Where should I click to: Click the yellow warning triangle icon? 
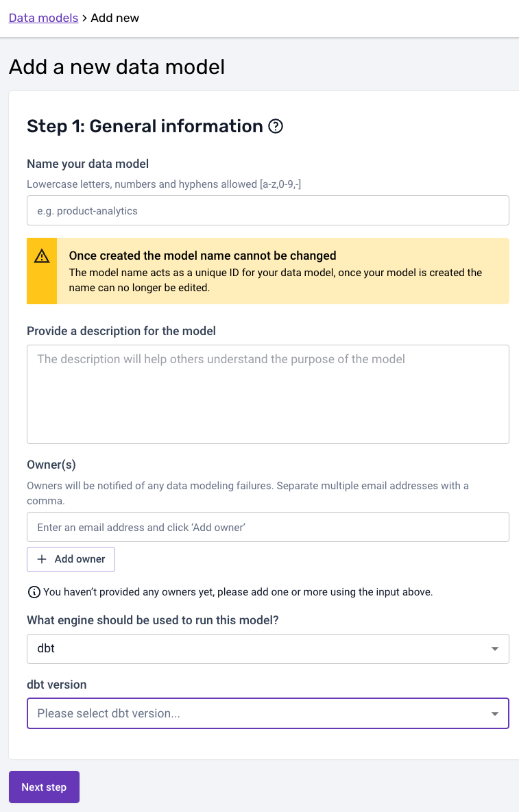(42, 256)
